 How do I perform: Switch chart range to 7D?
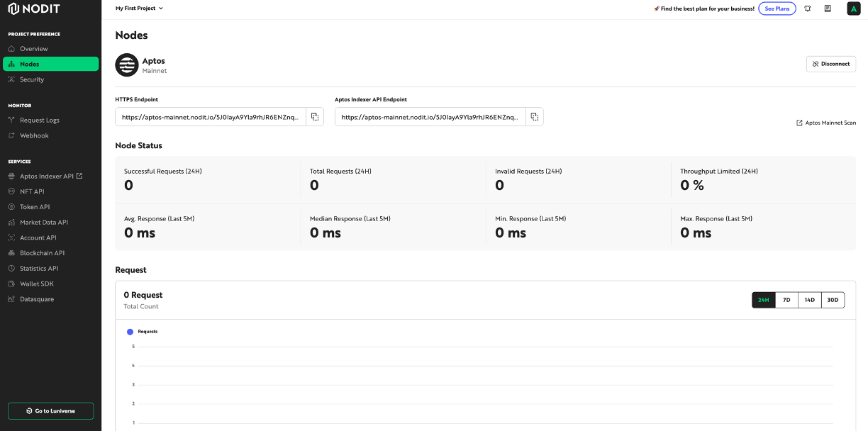pyautogui.click(x=786, y=300)
